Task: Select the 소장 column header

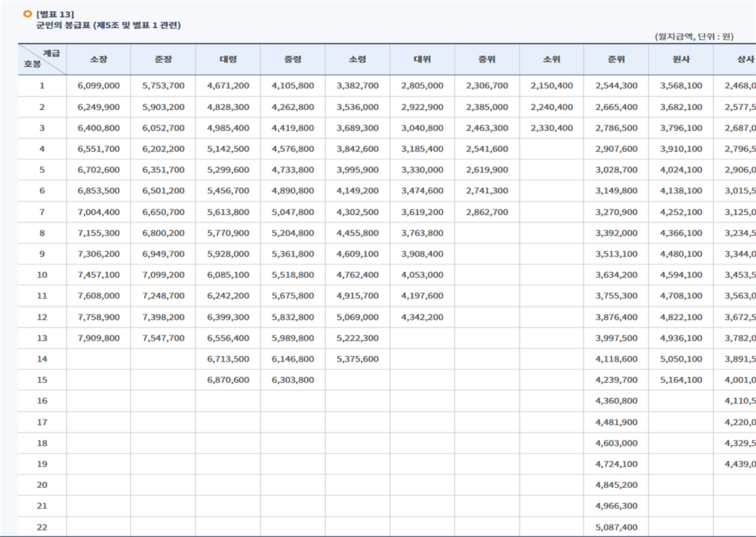Action: click(x=99, y=59)
